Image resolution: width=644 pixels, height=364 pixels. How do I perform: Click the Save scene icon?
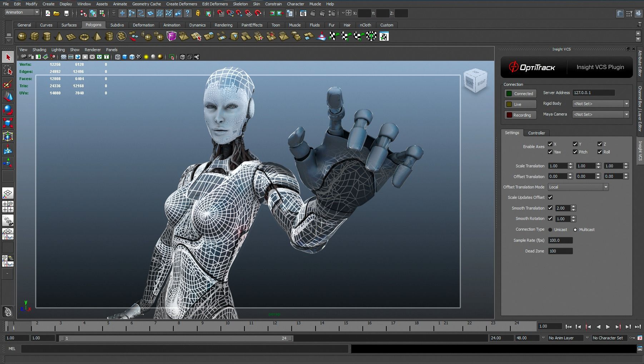(66, 14)
